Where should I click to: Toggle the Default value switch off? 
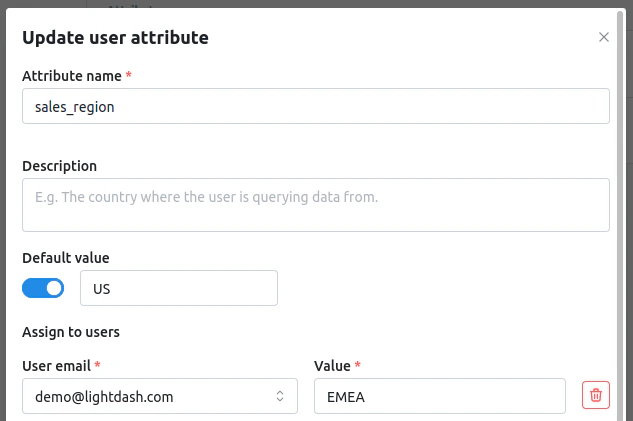click(x=43, y=289)
